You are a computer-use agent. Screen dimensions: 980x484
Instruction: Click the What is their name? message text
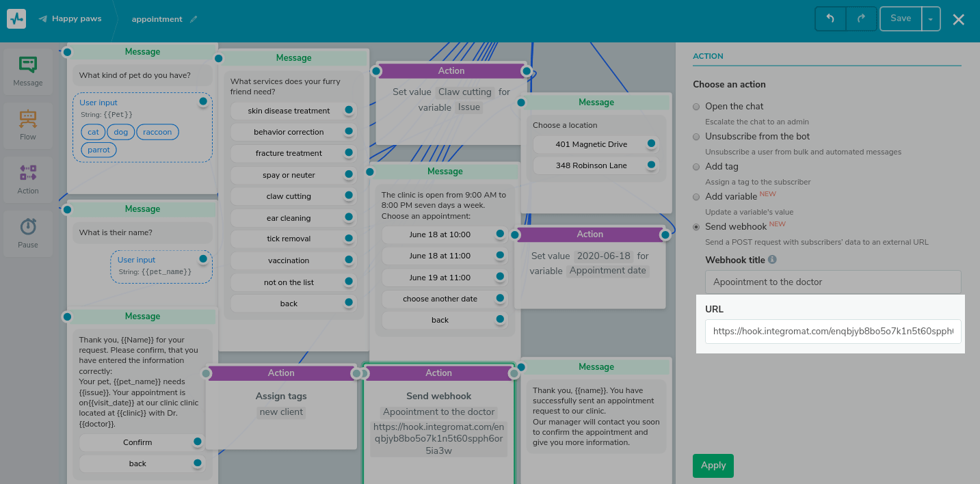(x=116, y=232)
